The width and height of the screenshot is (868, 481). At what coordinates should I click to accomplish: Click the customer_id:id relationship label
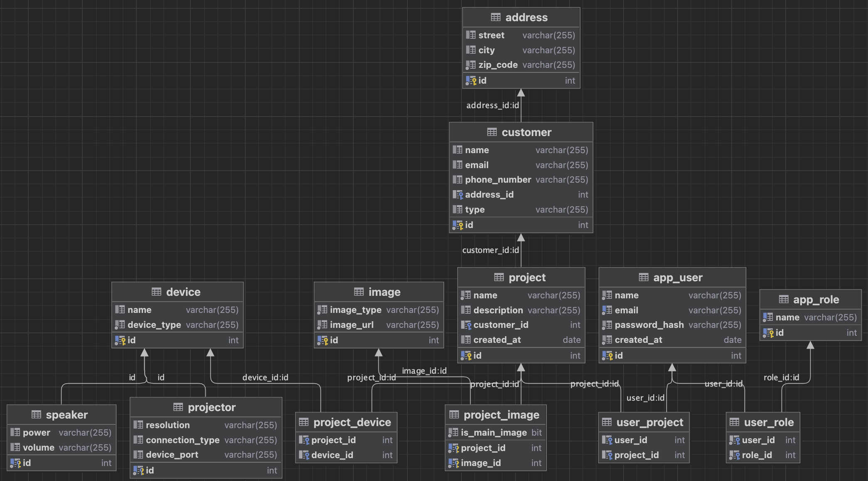tap(491, 250)
